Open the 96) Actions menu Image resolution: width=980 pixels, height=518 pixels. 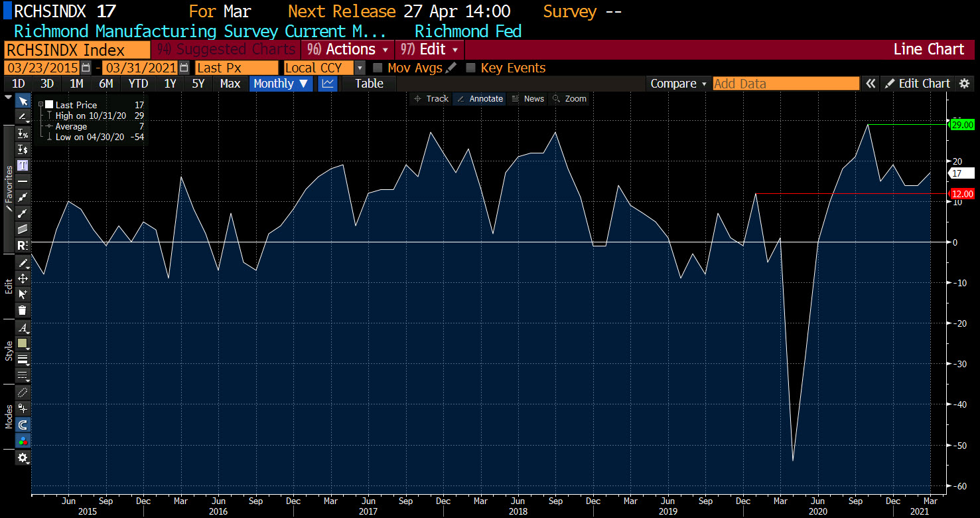click(x=348, y=50)
